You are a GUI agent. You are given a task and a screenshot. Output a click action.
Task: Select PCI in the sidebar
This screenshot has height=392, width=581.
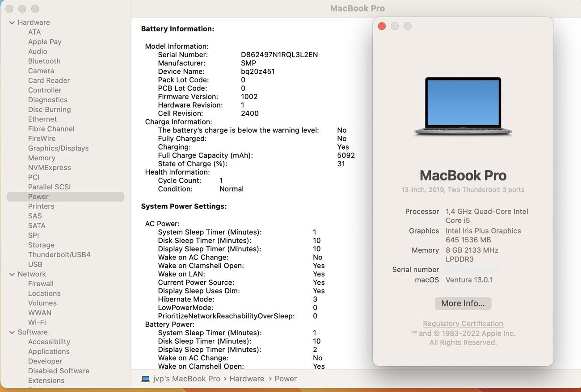tap(34, 177)
